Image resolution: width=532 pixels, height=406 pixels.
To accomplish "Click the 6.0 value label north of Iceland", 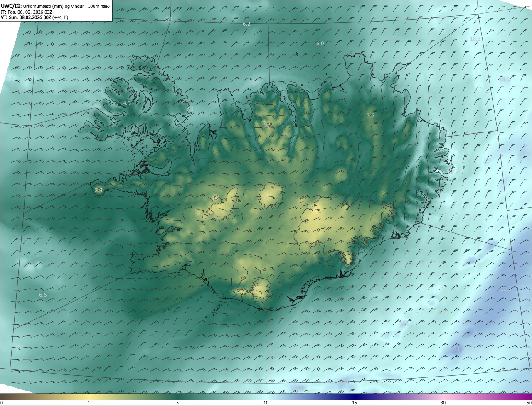I will pos(320,43).
